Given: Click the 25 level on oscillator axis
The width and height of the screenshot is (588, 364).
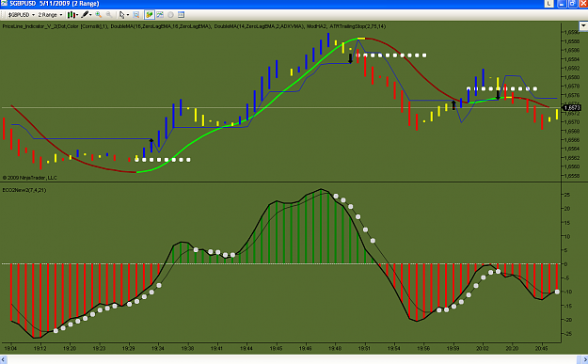Looking at the screenshot, I should [x=567, y=195].
